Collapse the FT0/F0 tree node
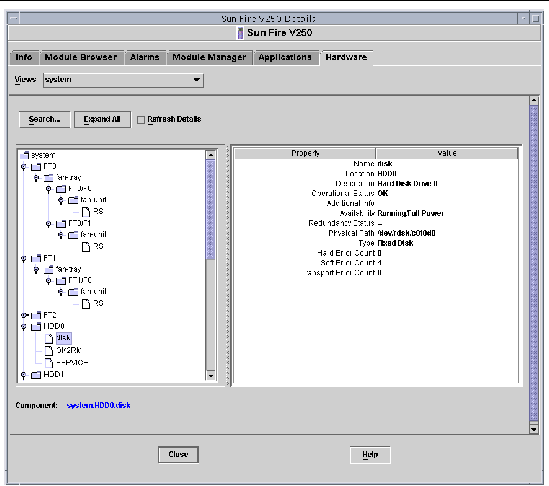 48,189
